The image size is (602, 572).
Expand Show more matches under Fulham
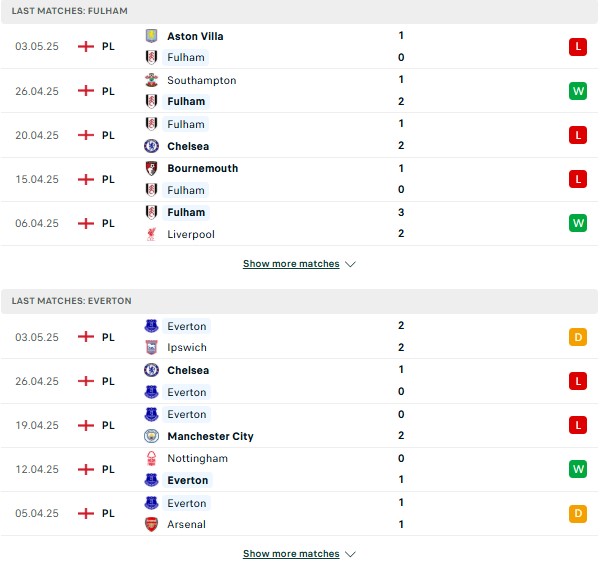pyautogui.click(x=291, y=264)
